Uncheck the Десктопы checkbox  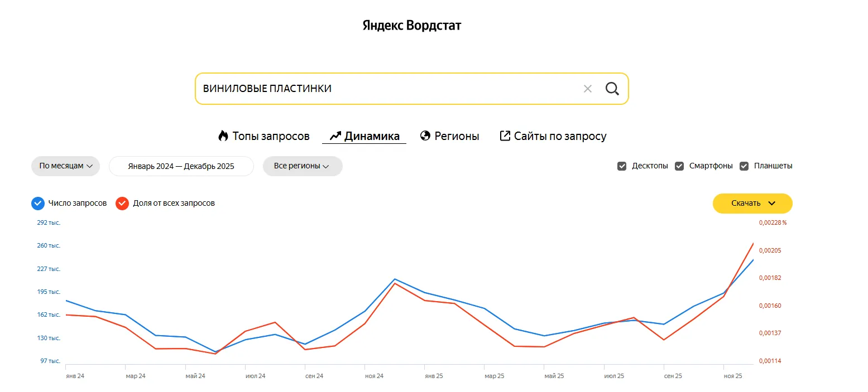pos(622,166)
